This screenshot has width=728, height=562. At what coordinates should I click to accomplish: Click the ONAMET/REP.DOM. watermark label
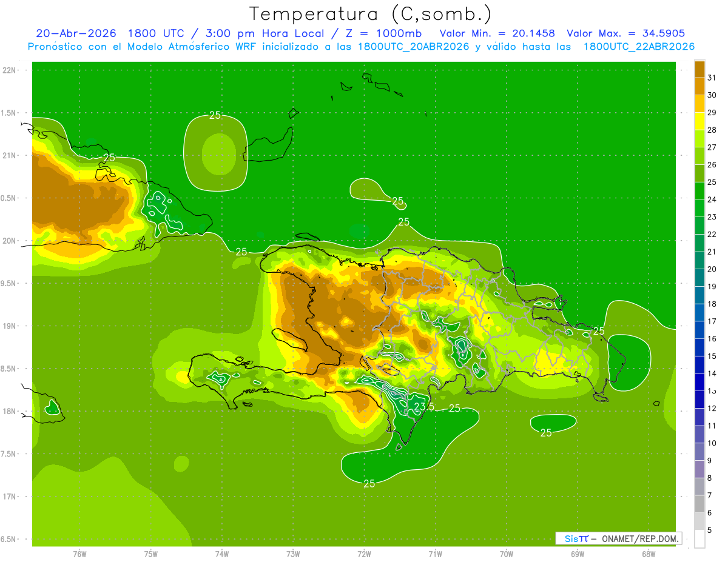(640, 538)
